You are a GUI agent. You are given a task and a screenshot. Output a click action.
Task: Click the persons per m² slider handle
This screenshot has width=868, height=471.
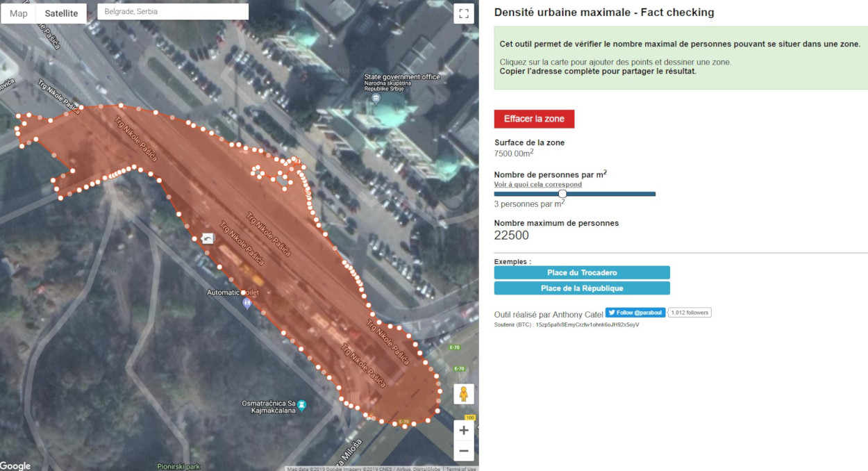point(562,194)
